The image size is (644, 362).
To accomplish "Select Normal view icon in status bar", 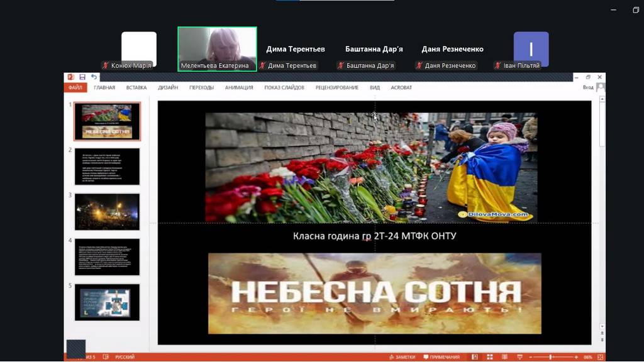I will point(474,357).
